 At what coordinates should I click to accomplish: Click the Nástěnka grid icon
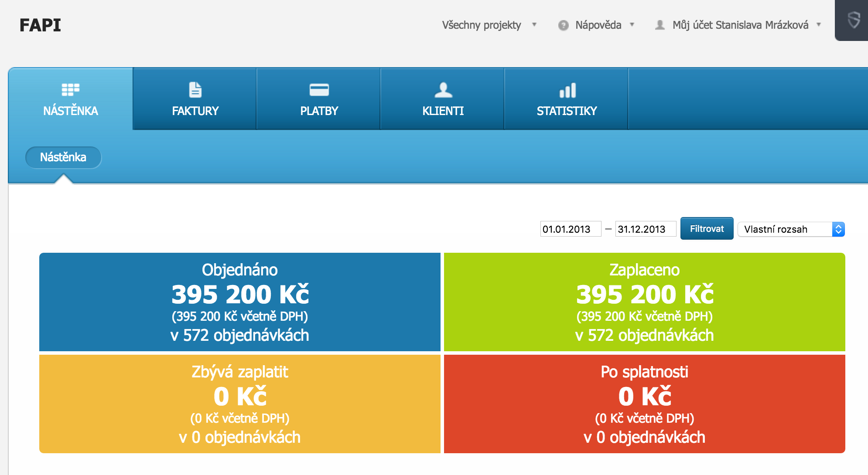[71, 90]
